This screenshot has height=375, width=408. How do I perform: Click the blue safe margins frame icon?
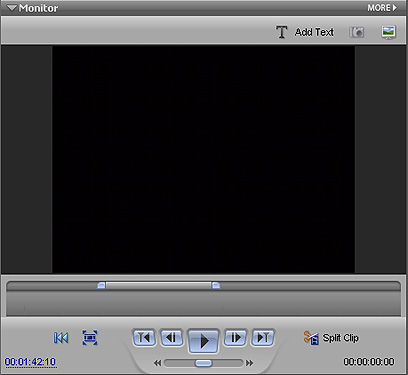tap(90, 338)
